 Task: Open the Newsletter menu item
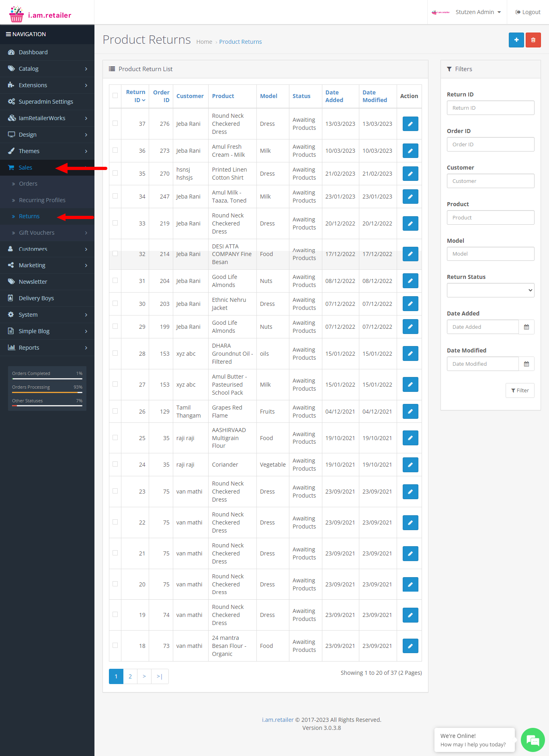tap(47, 282)
